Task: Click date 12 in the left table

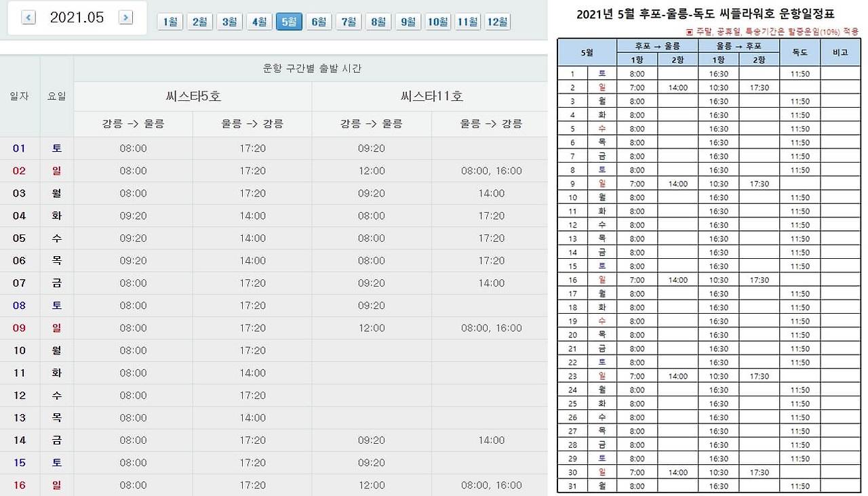Action: click(x=19, y=395)
